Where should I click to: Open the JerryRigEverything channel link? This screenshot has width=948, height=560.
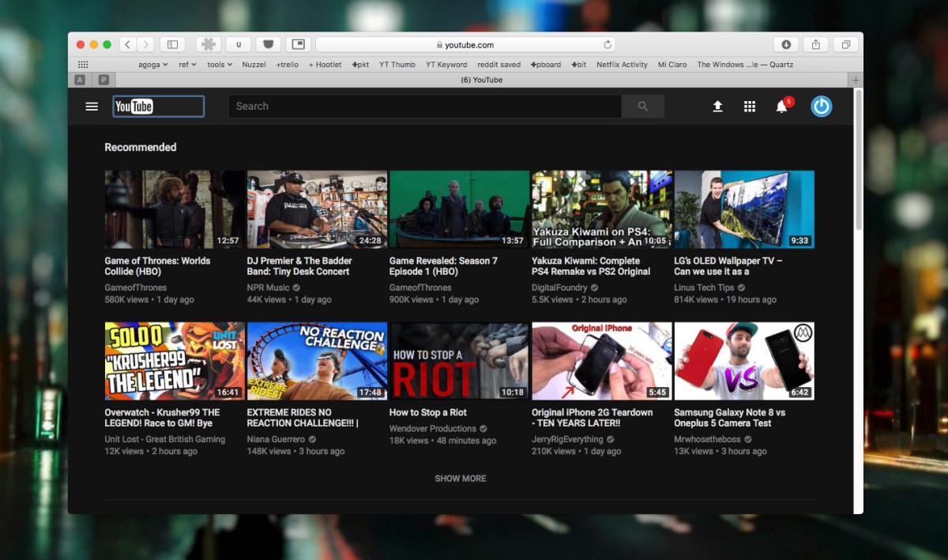click(567, 440)
